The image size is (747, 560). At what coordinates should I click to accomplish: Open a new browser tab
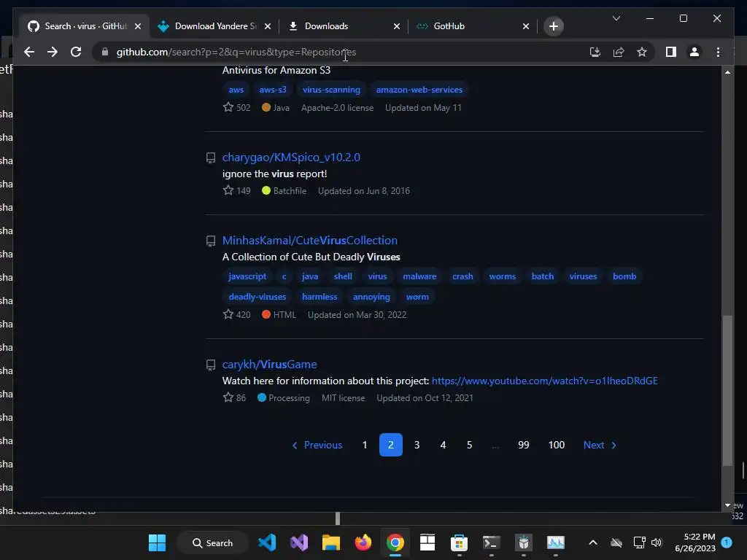click(x=554, y=26)
